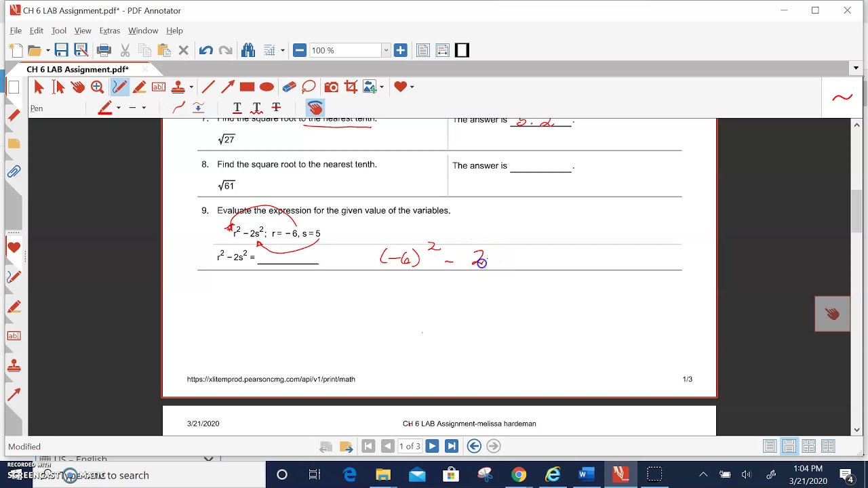Open the Extras menu

(109, 30)
